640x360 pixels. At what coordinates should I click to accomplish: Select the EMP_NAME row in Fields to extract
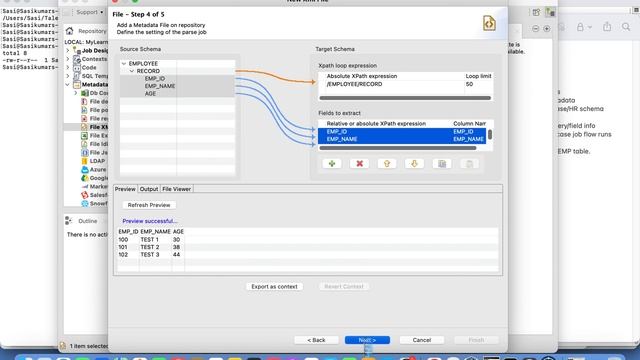pyautogui.click(x=402, y=139)
